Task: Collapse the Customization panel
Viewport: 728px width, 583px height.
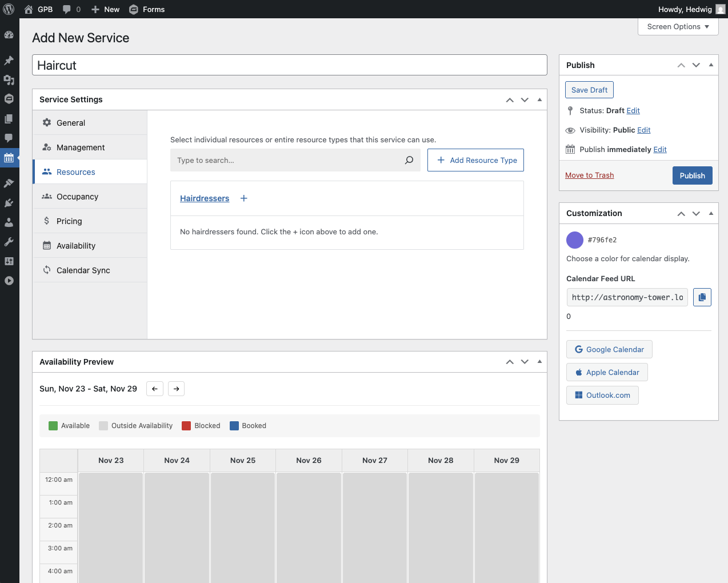Action: pyautogui.click(x=711, y=213)
